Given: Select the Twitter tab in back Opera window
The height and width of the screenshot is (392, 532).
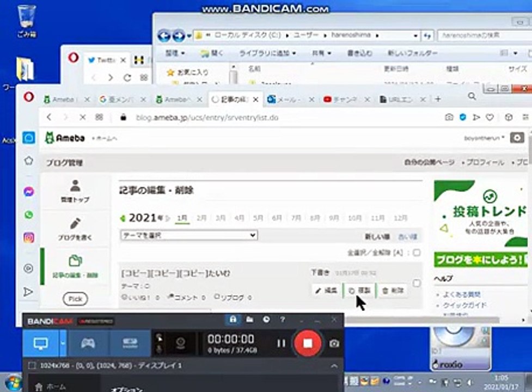Looking at the screenshot, I should click(x=106, y=60).
